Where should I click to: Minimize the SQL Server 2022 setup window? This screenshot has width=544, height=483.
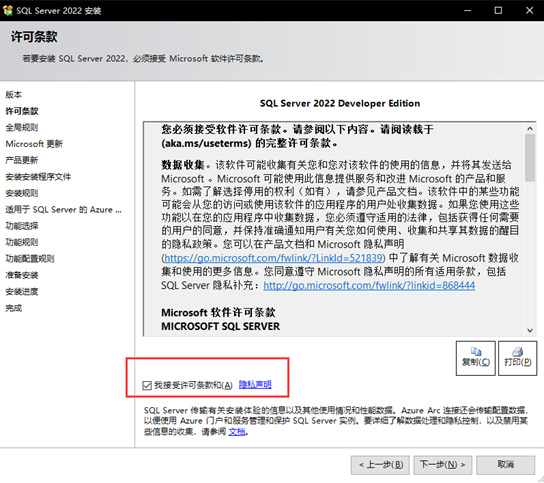pyautogui.click(x=468, y=10)
